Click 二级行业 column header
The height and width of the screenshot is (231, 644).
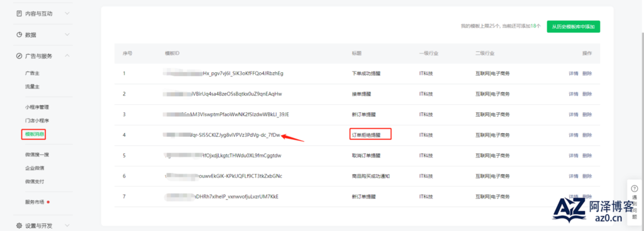[485, 53]
